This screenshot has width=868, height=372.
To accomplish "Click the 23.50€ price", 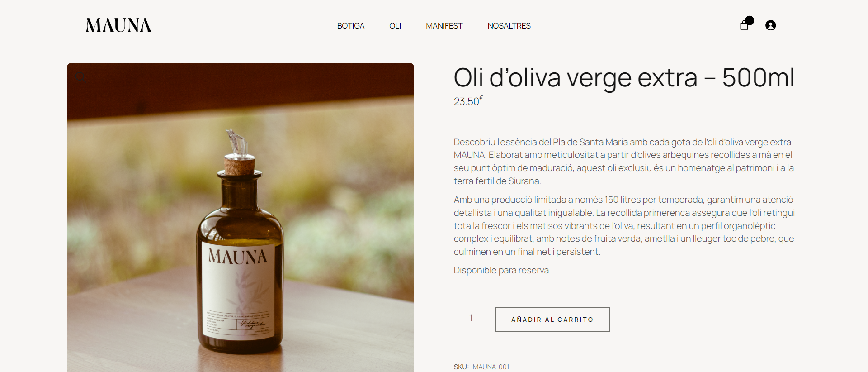I will [x=468, y=100].
